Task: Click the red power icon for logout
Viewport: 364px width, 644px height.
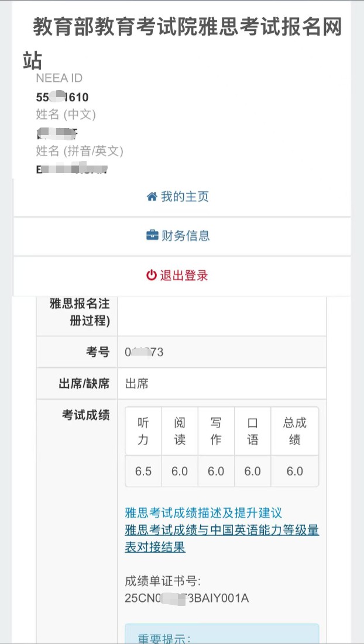Action: (152, 275)
